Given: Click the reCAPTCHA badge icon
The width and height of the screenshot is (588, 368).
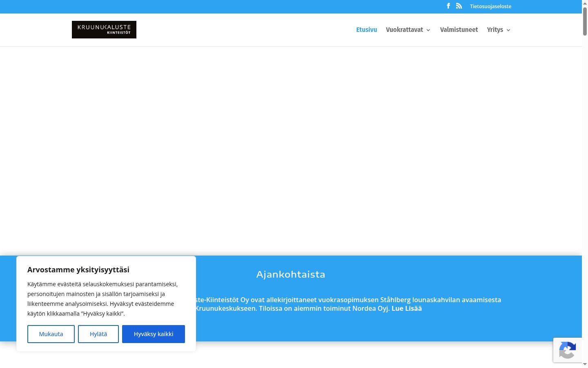Looking at the screenshot, I should (x=568, y=350).
